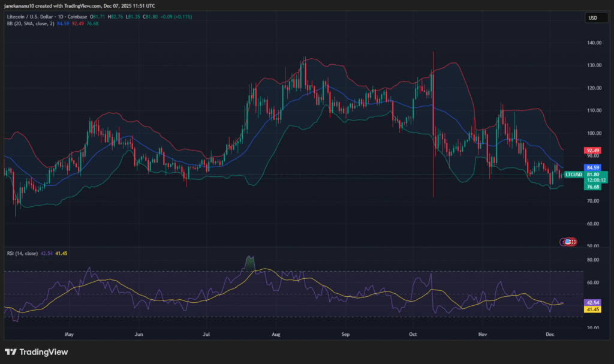Click Aug on the time axis
Image resolution: width=614 pixels, height=364 pixels.
coord(276,335)
